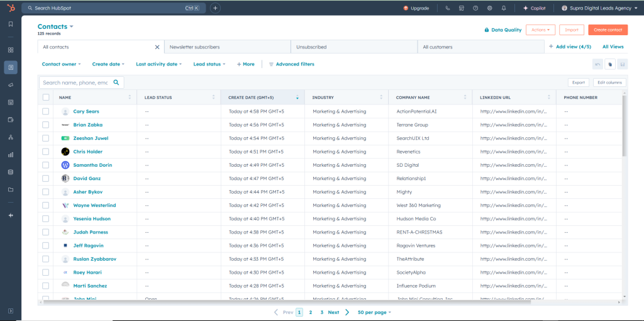
Task: View notifications via the bell icon
Action: point(503,8)
